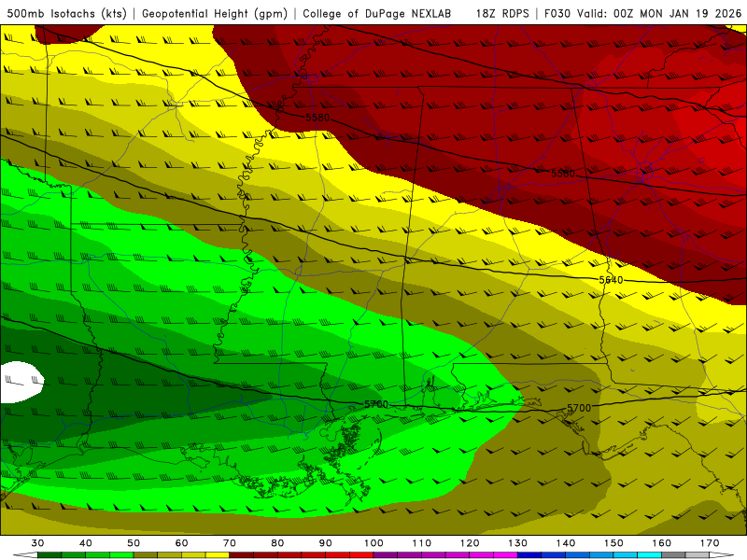This screenshot has height=560, width=747.
Task: Click the '110' value on the color legend
Action: tap(422, 543)
